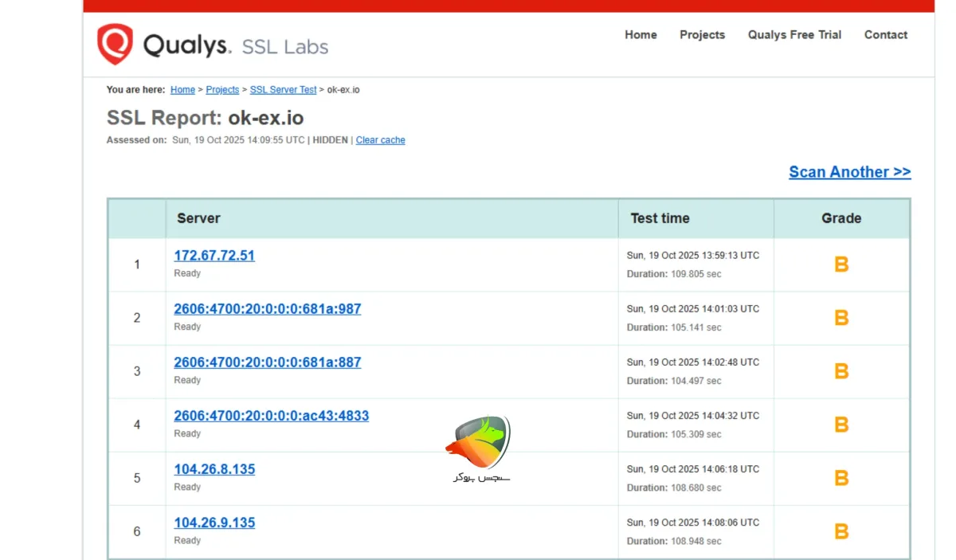
Task: Open server 2606:4700:20:0:0:0:ac43:4833 report
Action: click(272, 416)
